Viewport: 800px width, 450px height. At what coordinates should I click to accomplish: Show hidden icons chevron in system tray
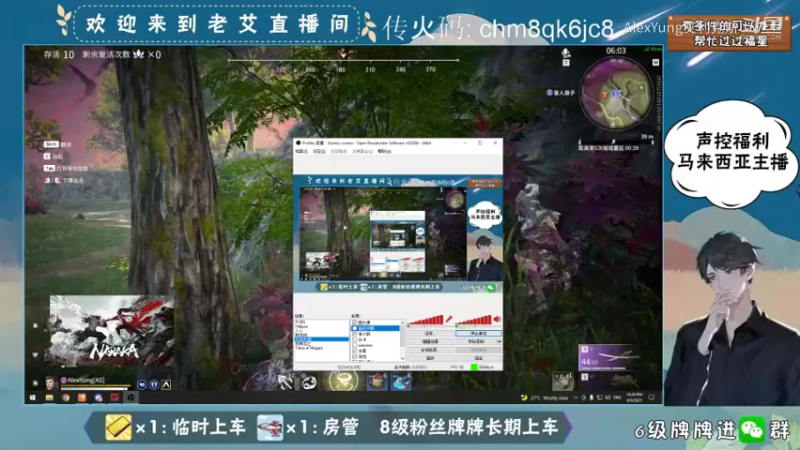576,397
